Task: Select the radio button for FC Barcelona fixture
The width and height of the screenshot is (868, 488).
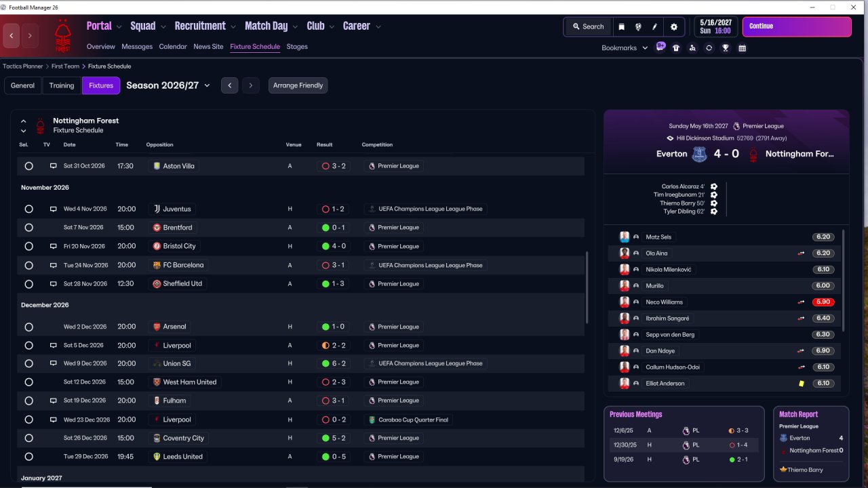Action: [x=28, y=266]
